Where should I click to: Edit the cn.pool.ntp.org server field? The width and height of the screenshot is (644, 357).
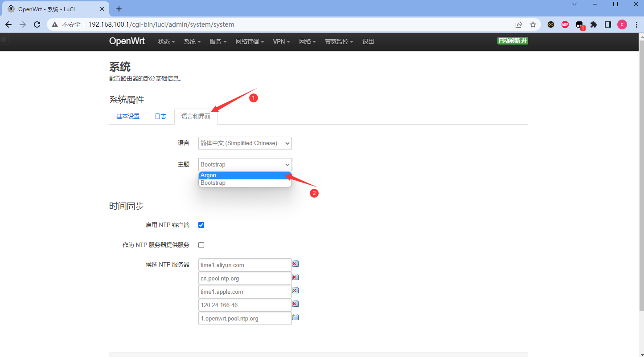[245, 278]
